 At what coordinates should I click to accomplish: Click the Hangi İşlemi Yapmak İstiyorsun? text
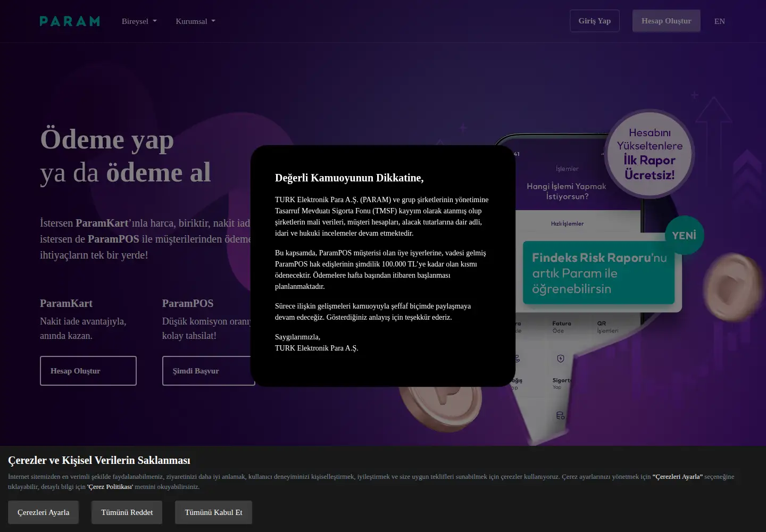coord(567,192)
